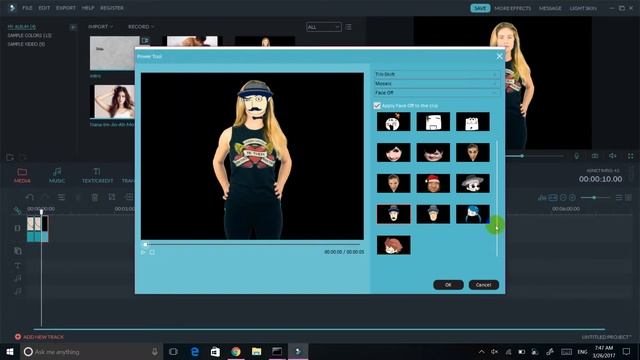Viewport: 640px width, 360px height.
Task: Switch to the MEDIA tab
Action: coord(22,175)
